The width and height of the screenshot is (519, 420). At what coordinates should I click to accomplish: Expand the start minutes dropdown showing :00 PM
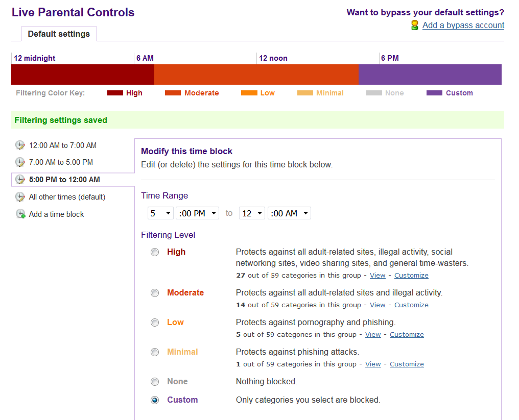(x=197, y=213)
